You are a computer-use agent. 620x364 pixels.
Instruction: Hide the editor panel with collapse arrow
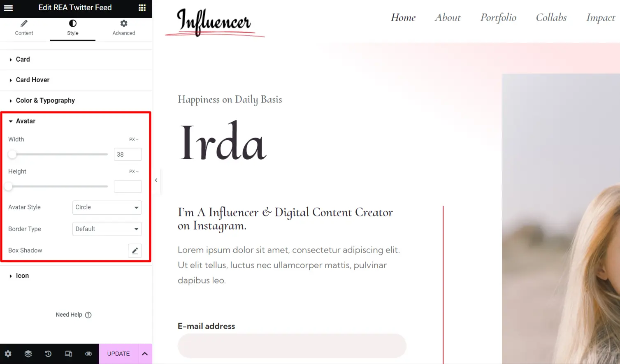pyautogui.click(x=156, y=180)
